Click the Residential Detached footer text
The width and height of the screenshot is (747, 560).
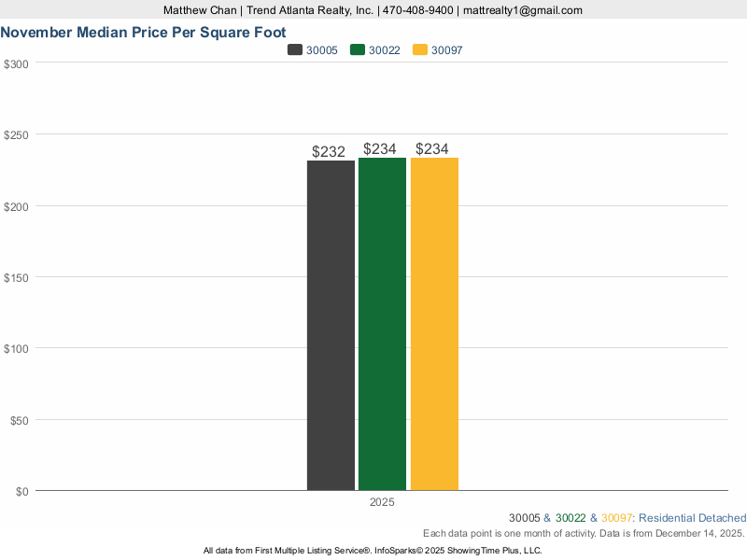(692, 518)
